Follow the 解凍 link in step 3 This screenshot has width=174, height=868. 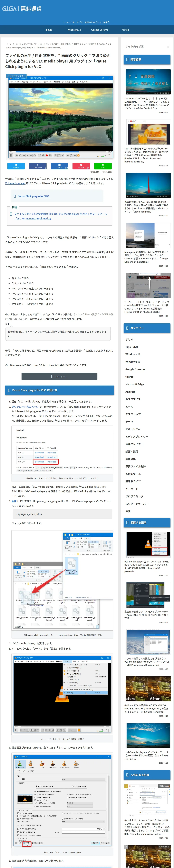pyautogui.click(x=14, y=501)
